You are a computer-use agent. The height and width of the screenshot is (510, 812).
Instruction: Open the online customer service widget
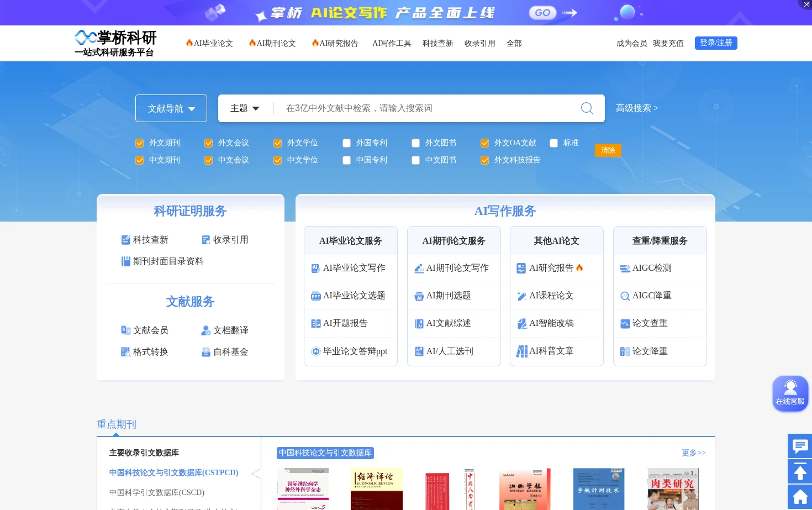(x=790, y=393)
